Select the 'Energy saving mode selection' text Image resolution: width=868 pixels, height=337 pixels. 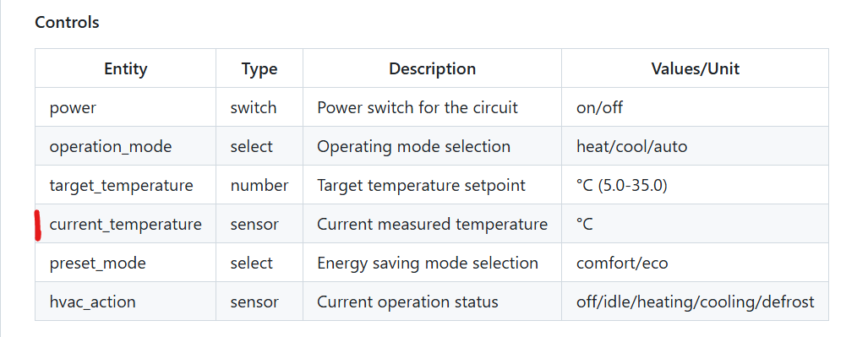[428, 263]
